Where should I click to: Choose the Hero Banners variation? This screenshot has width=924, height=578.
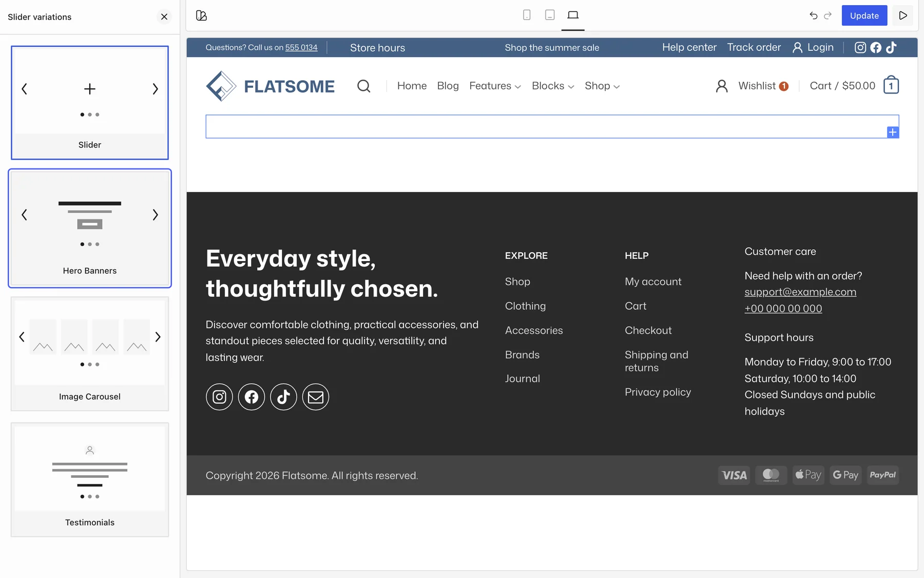pos(90,229)
